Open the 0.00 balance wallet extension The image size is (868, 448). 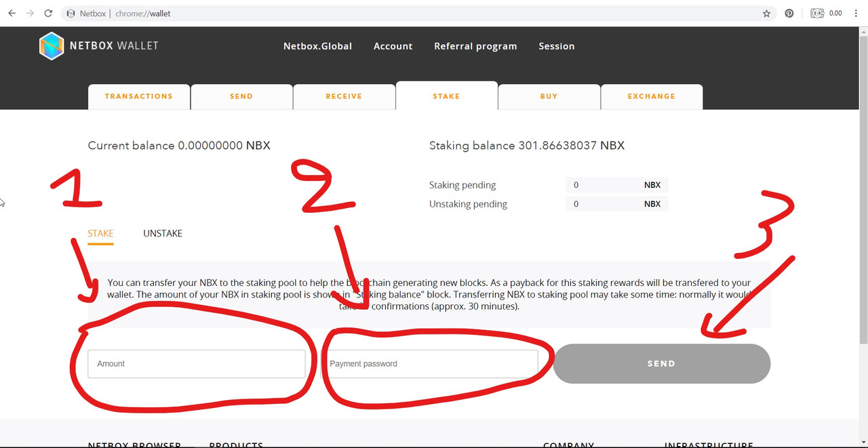click(x=827, y=13)
